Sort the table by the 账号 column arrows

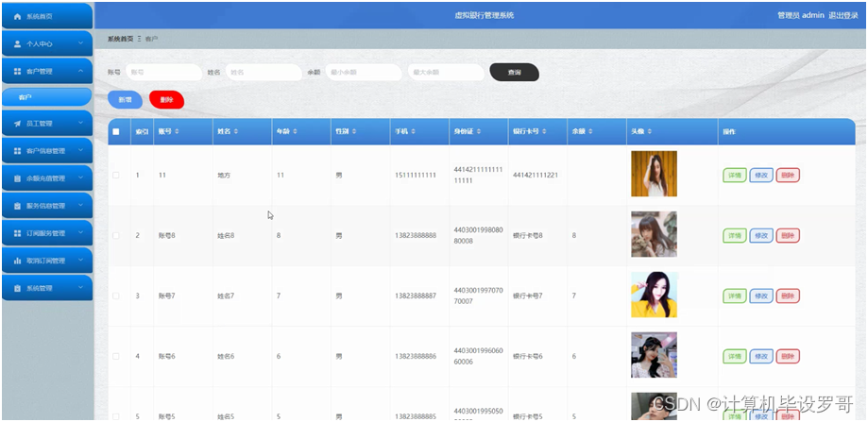[177, 132]
